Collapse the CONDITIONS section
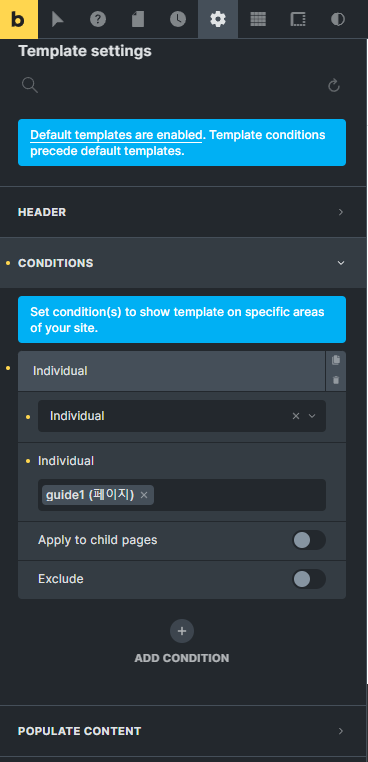368x762 pixels. [183, 263]
